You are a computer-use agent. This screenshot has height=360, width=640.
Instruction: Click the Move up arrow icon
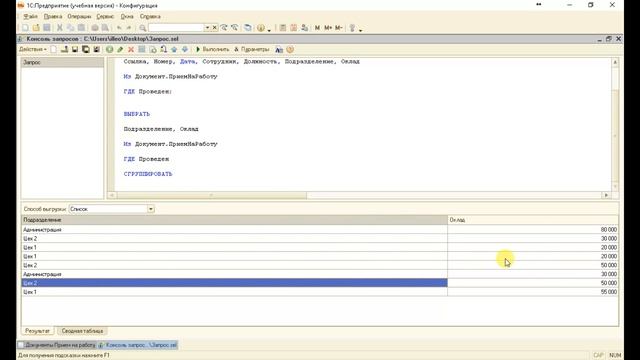(174, 49)
